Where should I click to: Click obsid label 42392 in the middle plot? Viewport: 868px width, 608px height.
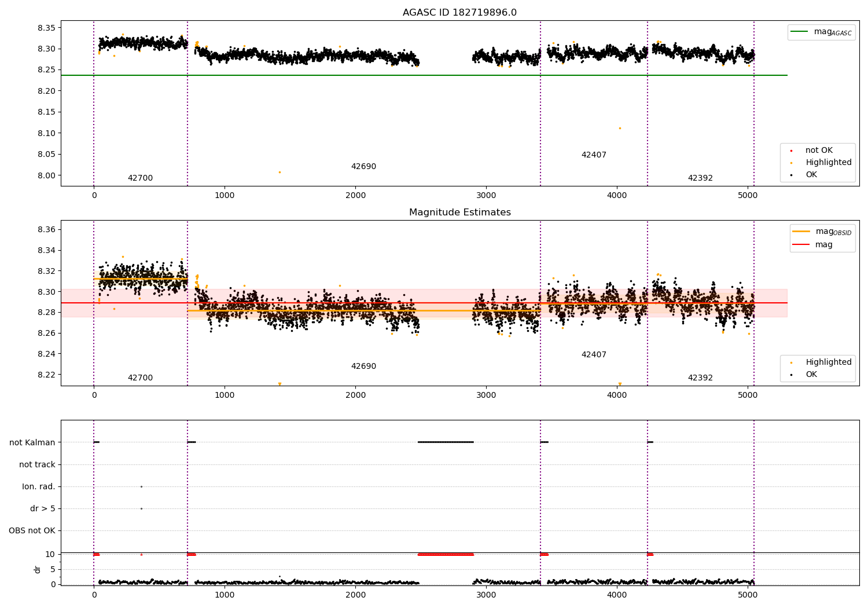(x=700, y=378)
